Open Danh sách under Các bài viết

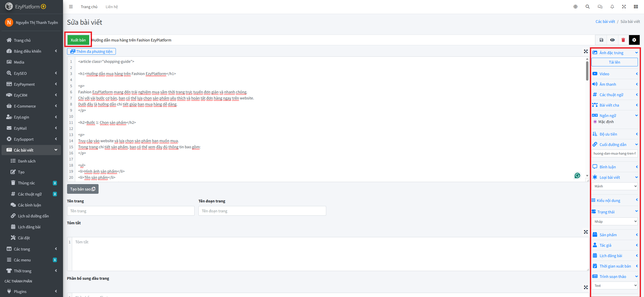pyautogui.click(x=27, y=161)
